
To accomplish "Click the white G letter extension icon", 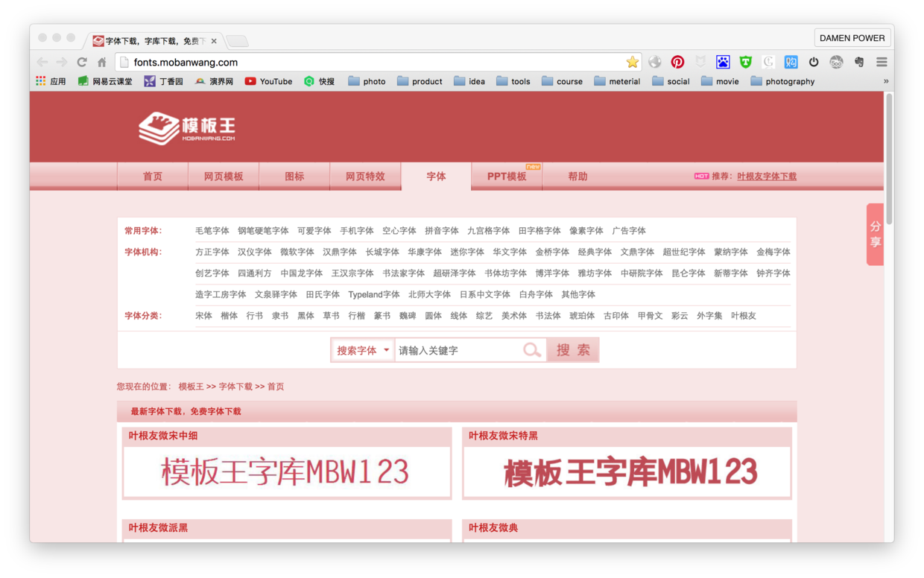I will [768, 62].
